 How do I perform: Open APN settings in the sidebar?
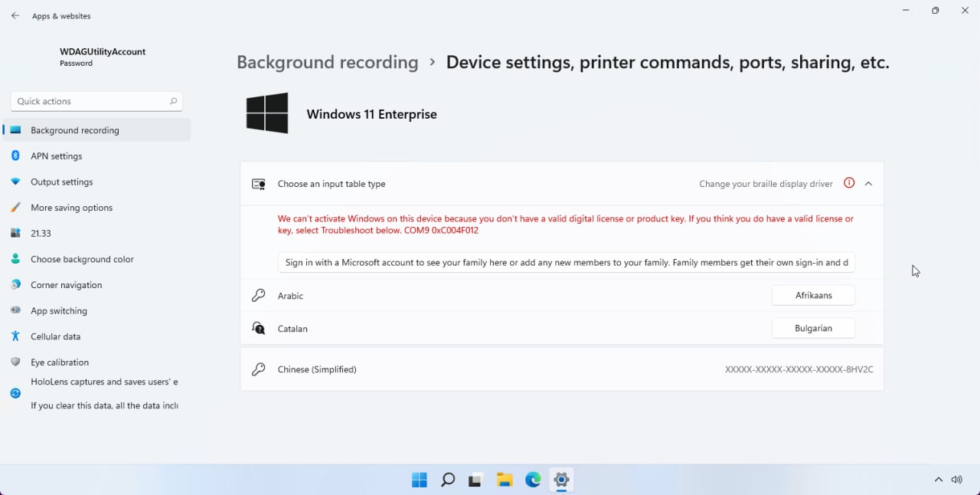coord(97,156)
